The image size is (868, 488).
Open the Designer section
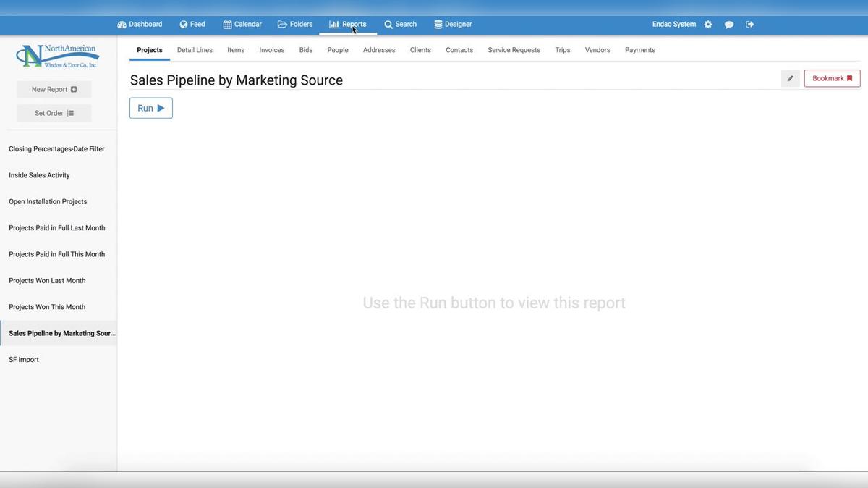click(x=453, y=24)
